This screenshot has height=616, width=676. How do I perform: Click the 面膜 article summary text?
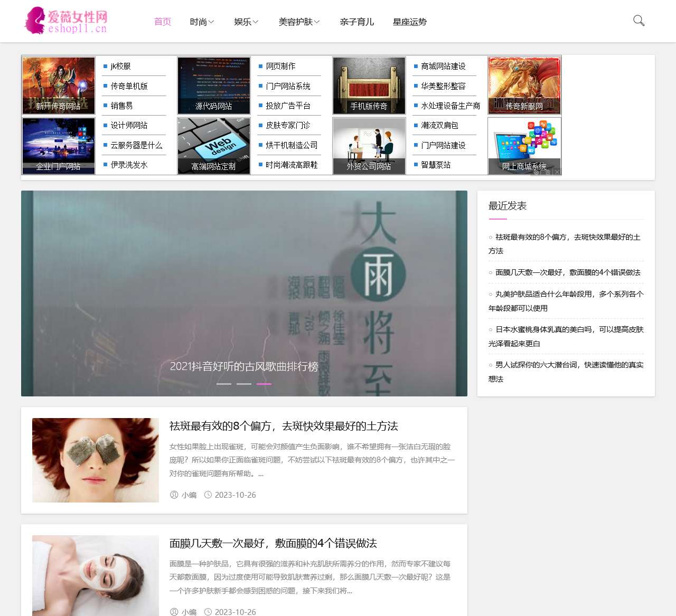point(311,577)
